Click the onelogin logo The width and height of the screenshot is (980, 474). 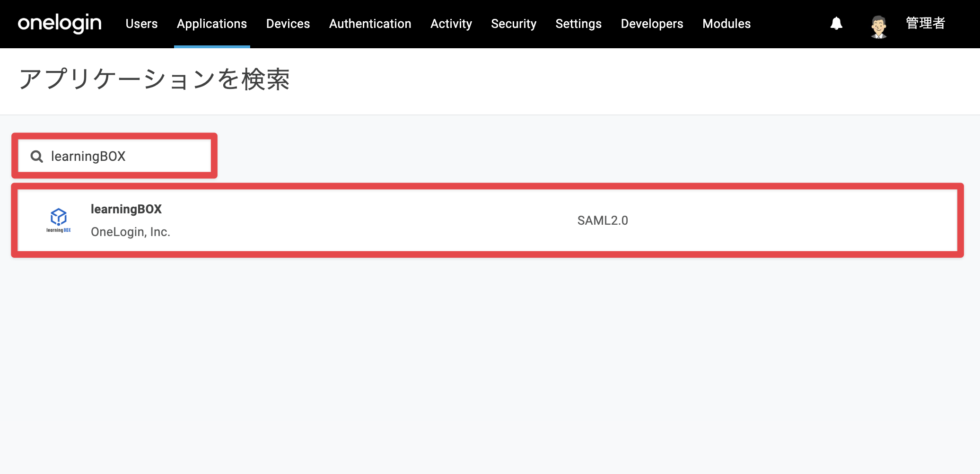tap(60, 24)
